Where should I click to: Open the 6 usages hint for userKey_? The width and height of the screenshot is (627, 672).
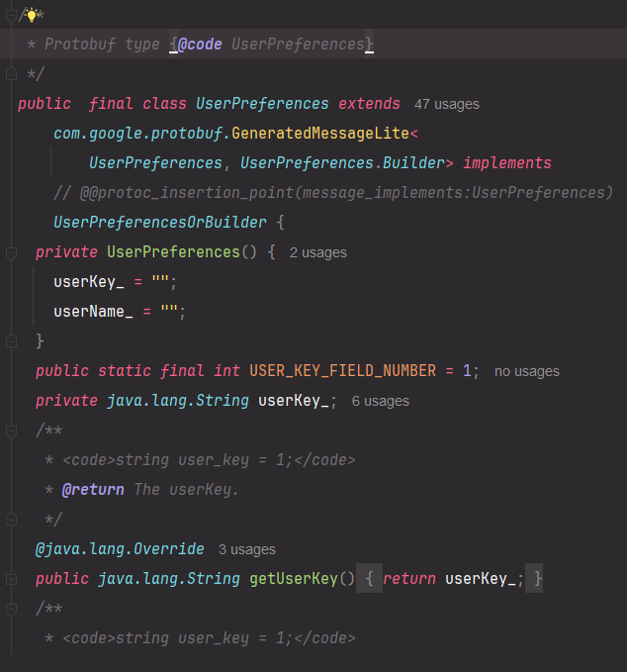point(381,401)
